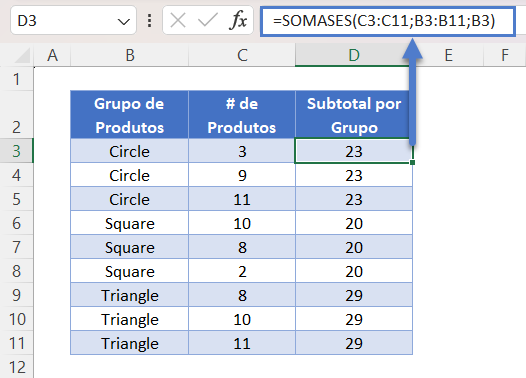Select row 6 header

[16, 223]
